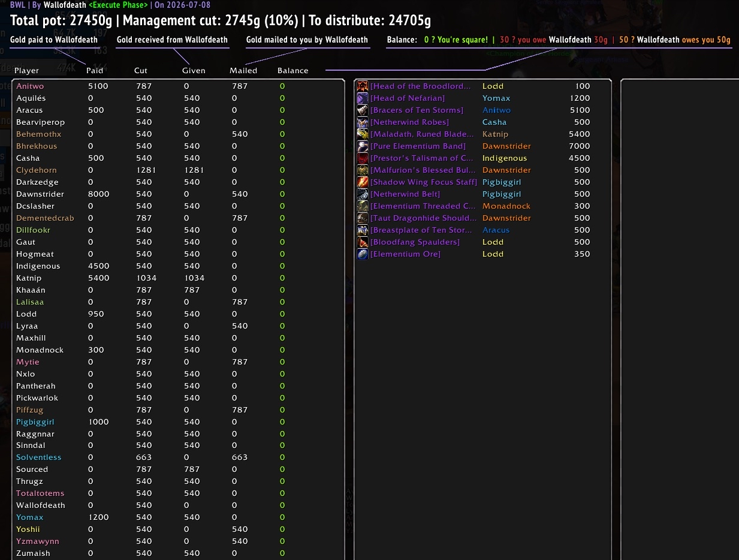Select player row Zumaish
The height and width of the screenshot is (560, 739).
(x=178, y=553)
